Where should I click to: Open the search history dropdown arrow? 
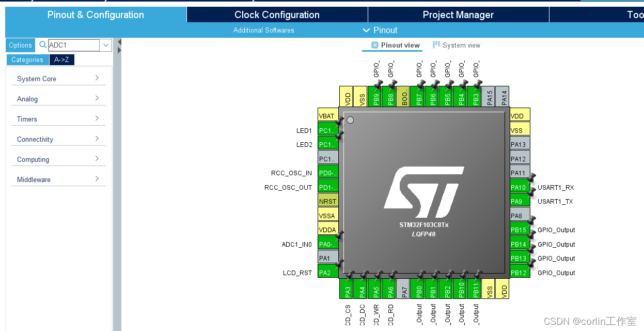pos(106,45)
